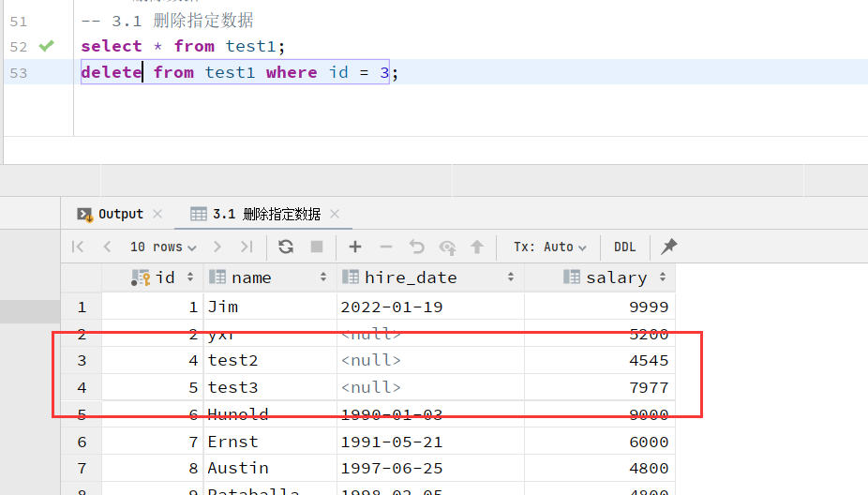Viewport: 868px width, 495px height.
Task: Select the test2 name cell
Action: coord(270,360)
